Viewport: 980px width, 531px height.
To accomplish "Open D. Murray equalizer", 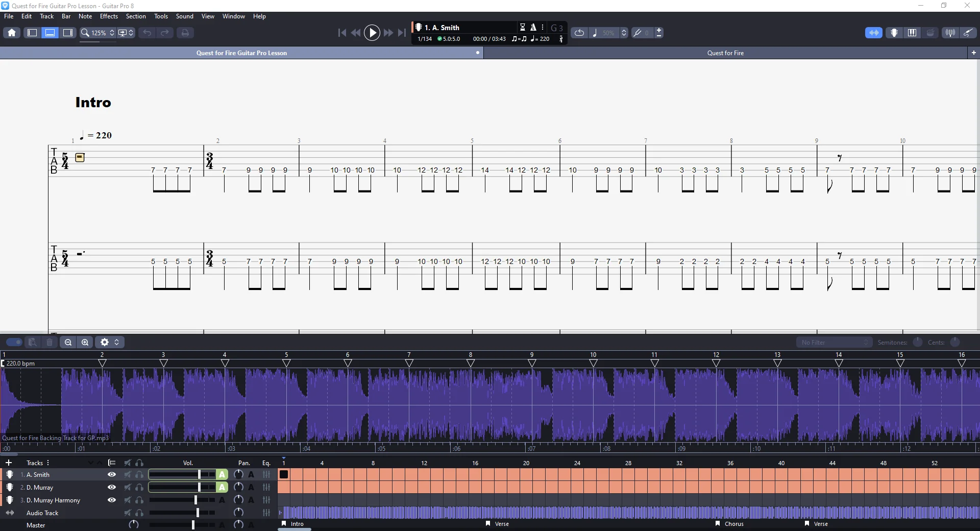I will pos(266,487).
